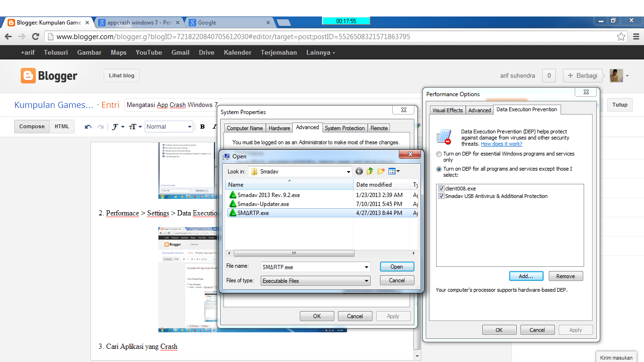Click Add... in Data Execution Prevention
Screen dimensions: 644x362
pyautogui.click(x=526, y=276)
